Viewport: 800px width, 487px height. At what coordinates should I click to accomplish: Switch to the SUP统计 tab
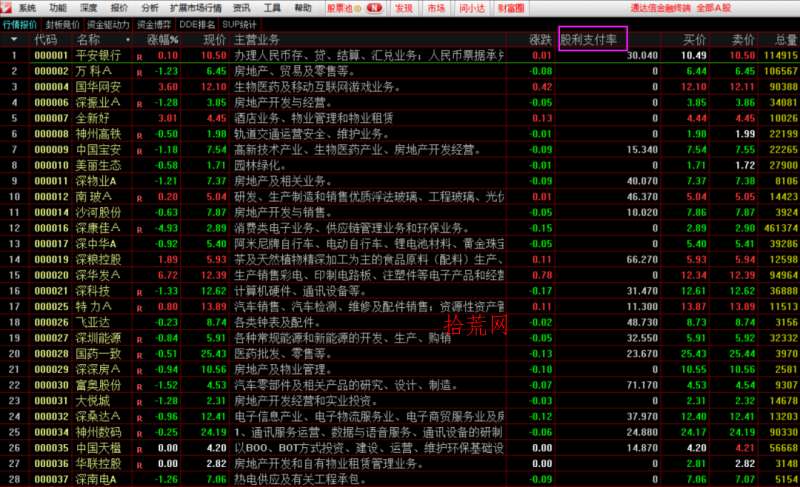[x=239, y=24]
